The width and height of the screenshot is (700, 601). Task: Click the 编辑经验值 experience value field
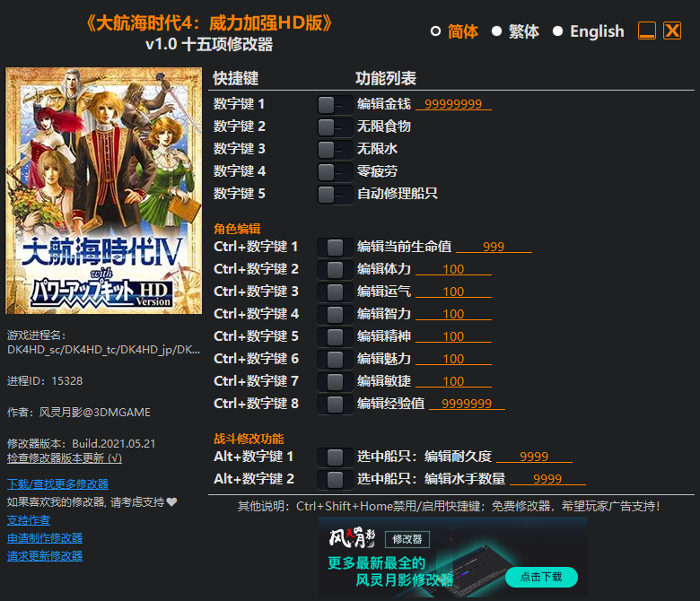(x=467, y=404)
